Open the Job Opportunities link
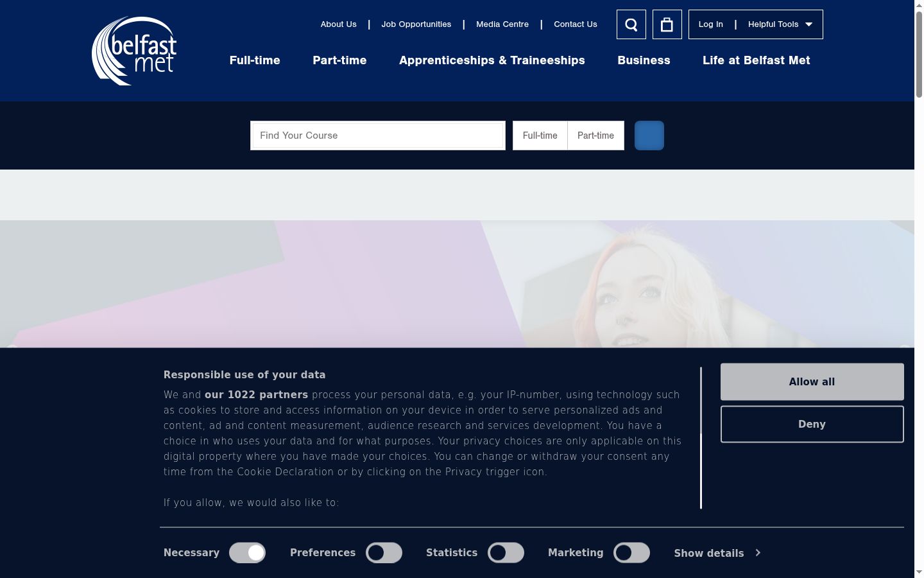 416,24
